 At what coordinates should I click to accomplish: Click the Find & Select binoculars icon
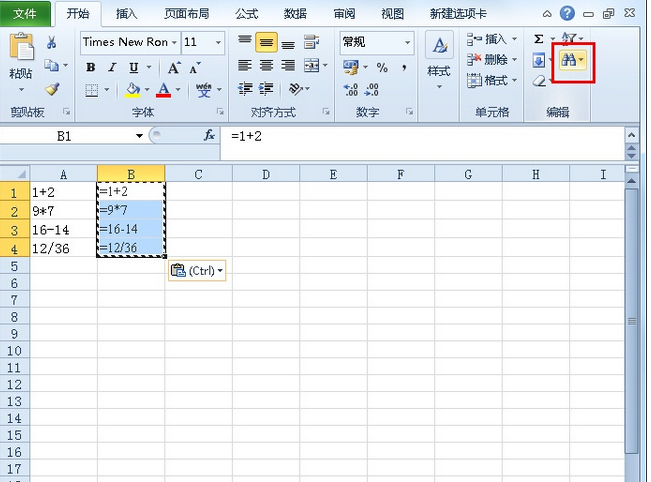click(x=570, y=60)
